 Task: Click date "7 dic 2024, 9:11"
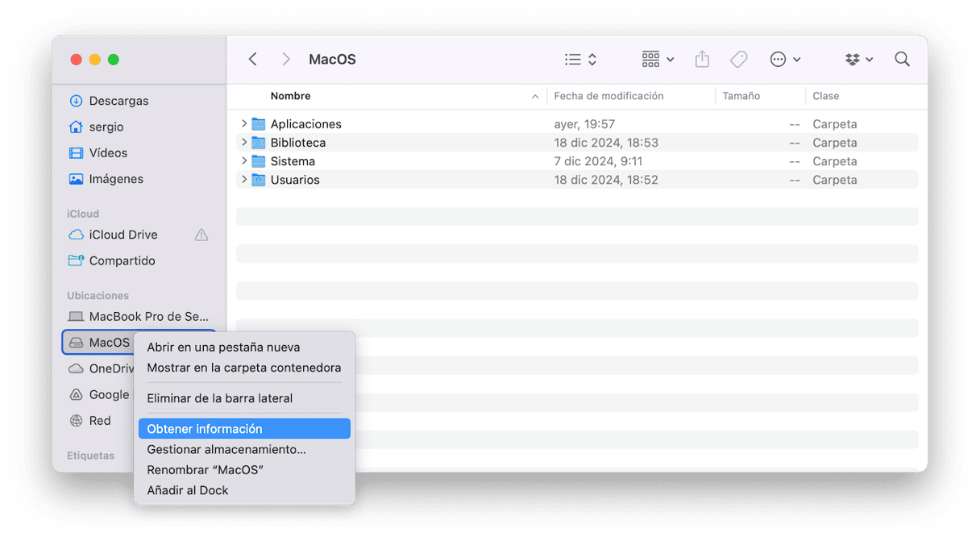[598, 161]
